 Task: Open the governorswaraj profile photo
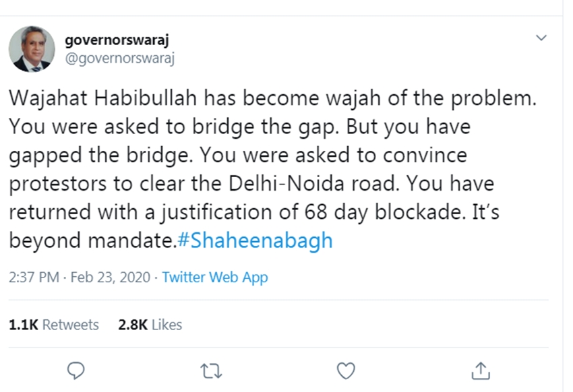[31, 49]
